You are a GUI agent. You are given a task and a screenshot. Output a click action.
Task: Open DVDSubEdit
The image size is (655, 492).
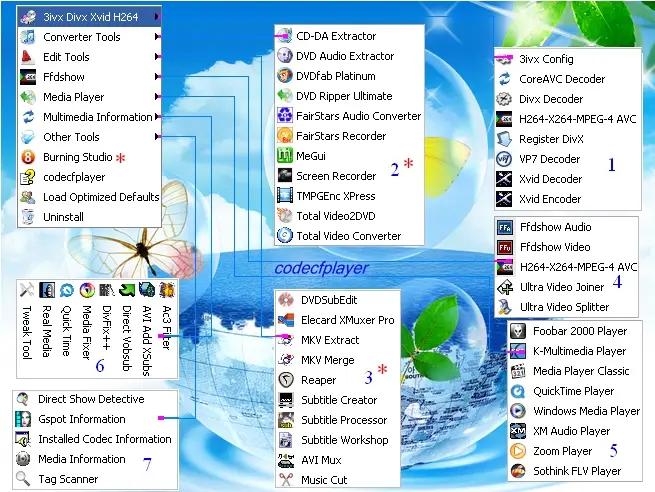pos(338,300)
